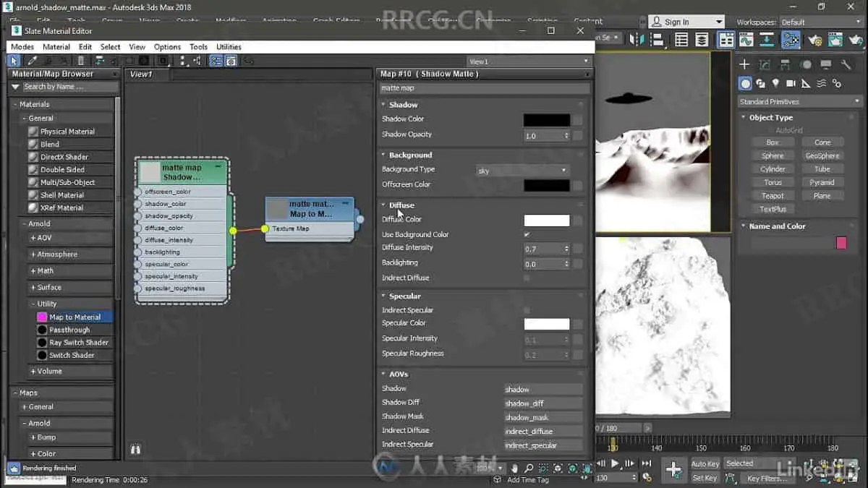Open the black Shadow Color swatch

coord(546,120)
